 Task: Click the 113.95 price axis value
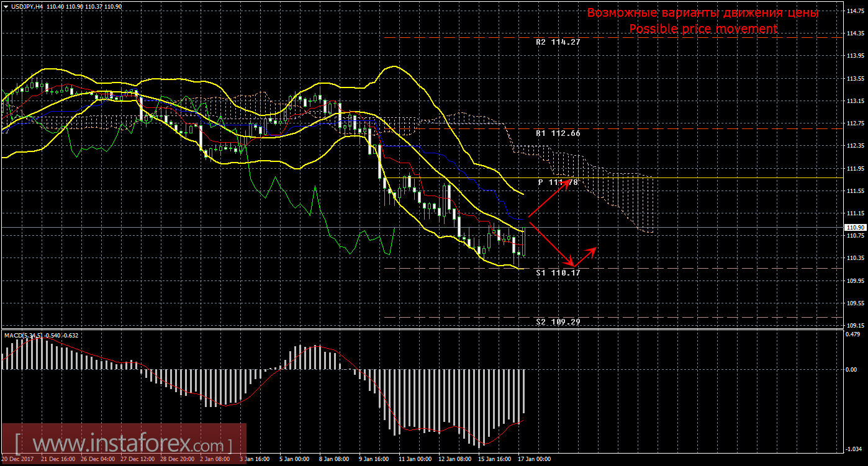coord(855,56)
